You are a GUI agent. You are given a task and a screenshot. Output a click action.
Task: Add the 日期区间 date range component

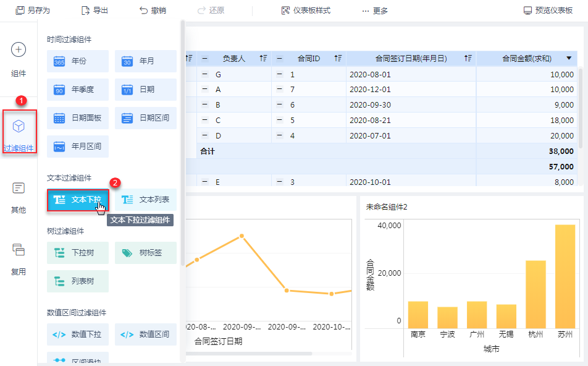point(146,118)
